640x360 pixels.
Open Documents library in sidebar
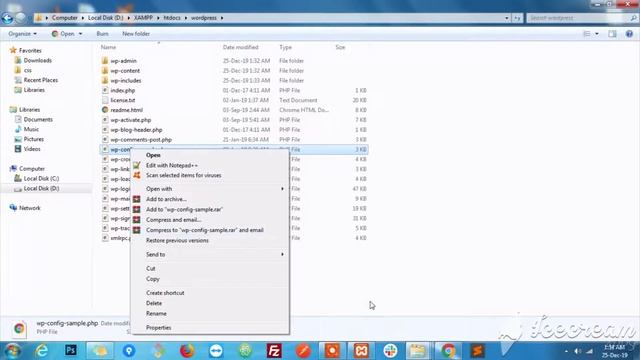(x=38, y=120)
